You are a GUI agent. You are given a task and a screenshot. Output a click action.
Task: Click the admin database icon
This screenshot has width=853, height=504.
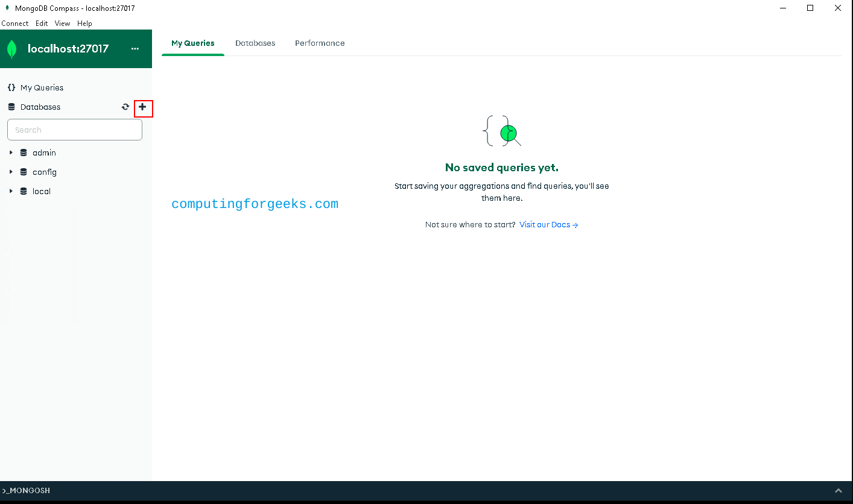[x=23, y=153]
